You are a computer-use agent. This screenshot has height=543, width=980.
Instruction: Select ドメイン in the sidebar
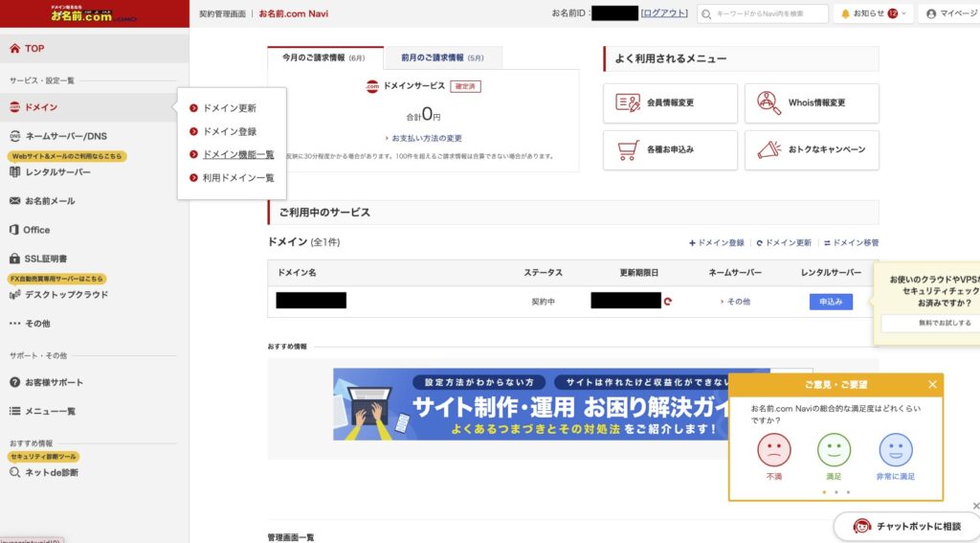[40, 107]
